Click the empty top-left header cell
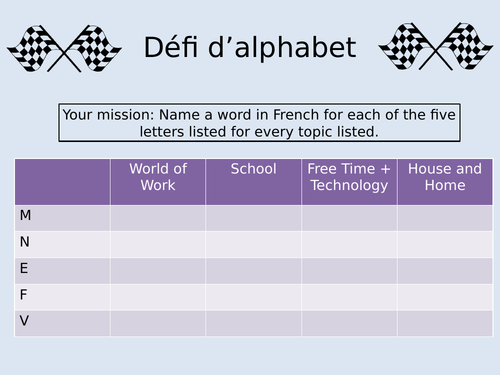 62,182
